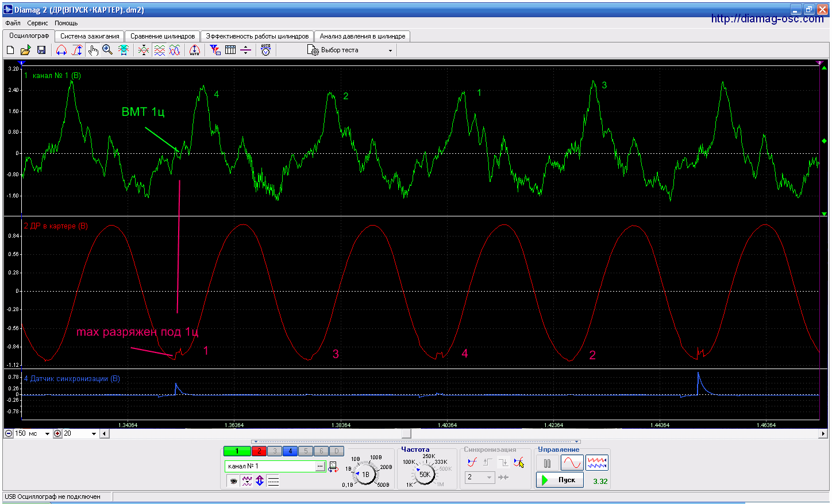Open the Сервис menu
Image resolution: width=832 pixels, height=504 pixels.
click(38, 23)
